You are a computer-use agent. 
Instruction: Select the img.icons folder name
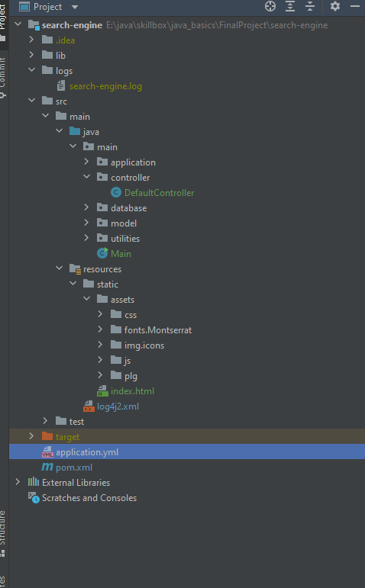coord(144,345)
